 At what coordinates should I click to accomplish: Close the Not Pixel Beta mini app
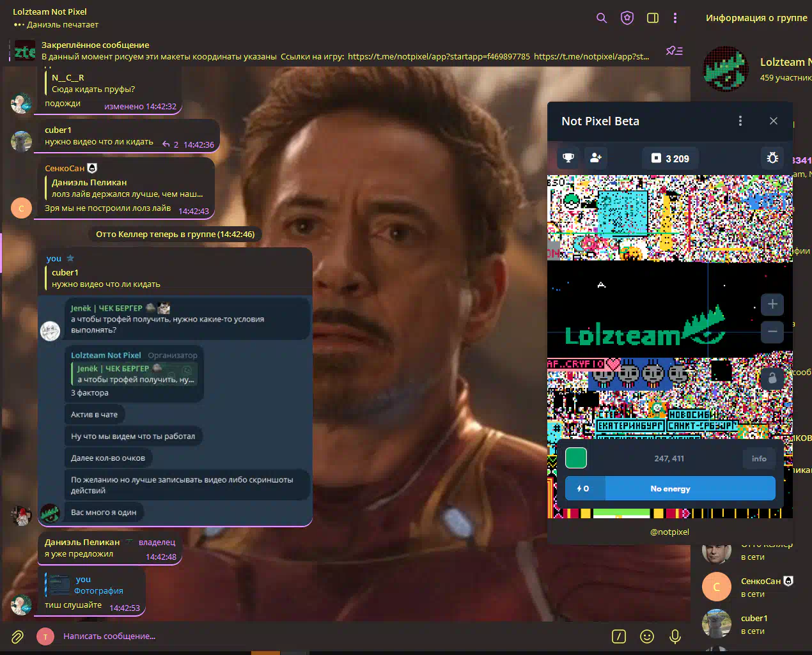pos(774,121)
